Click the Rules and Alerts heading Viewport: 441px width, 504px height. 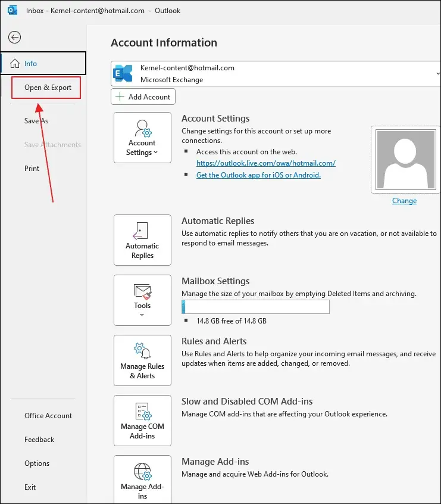214,341
